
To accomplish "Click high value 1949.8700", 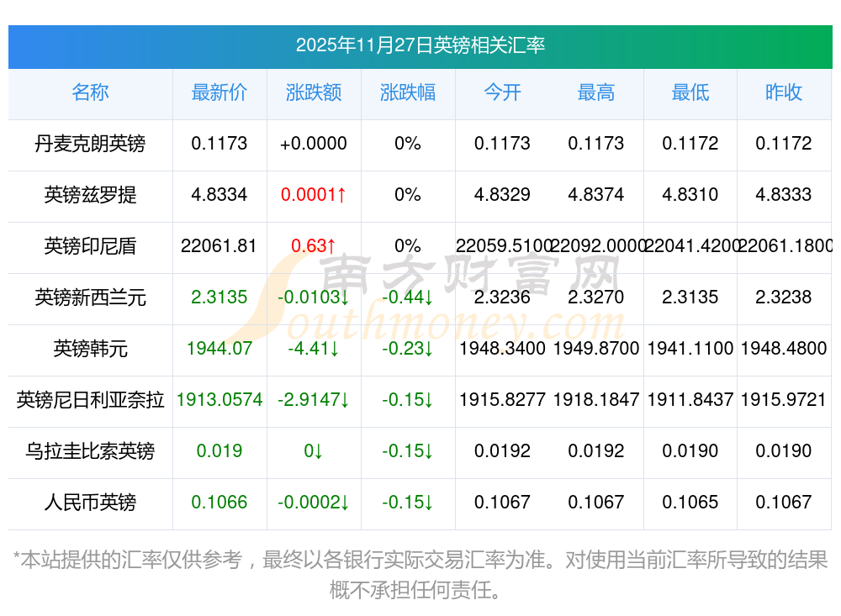I will coord(596,349).
